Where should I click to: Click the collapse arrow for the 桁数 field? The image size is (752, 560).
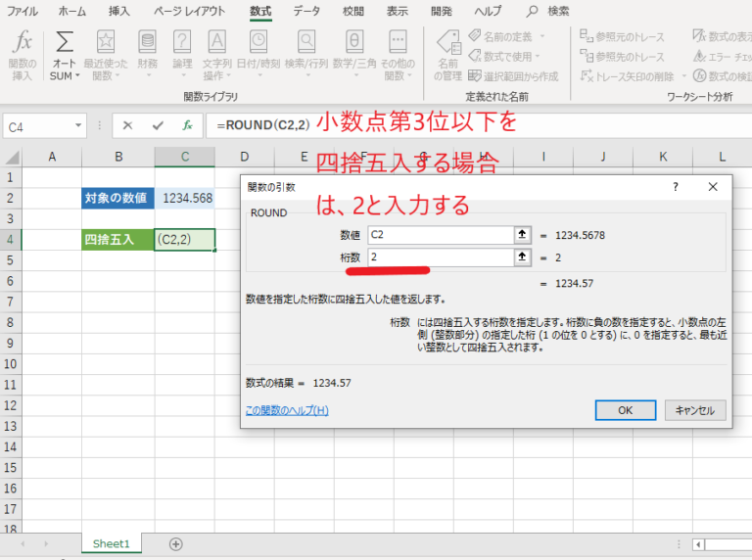[522, 257]
